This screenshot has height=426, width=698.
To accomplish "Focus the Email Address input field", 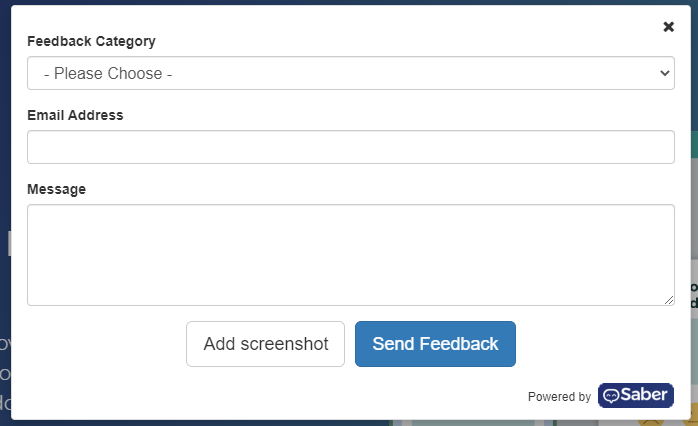I will (351, 147).
